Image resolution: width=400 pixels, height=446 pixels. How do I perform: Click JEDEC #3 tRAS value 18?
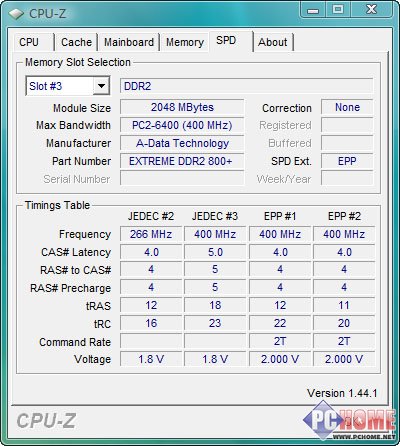click(215, 305)
